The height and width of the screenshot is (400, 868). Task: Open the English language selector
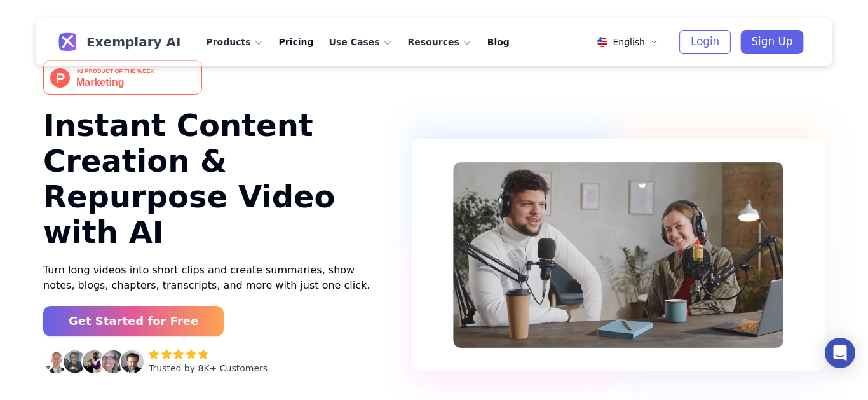click(x=627, y=42)
